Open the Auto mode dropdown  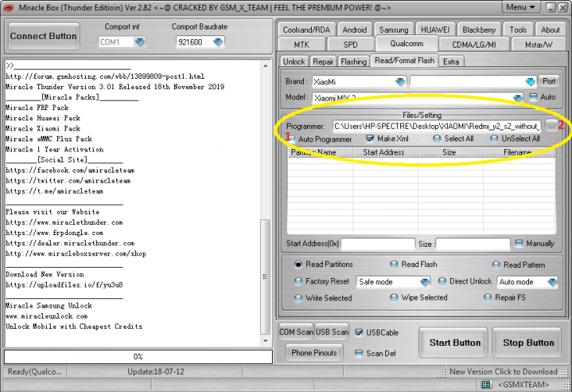552,282
